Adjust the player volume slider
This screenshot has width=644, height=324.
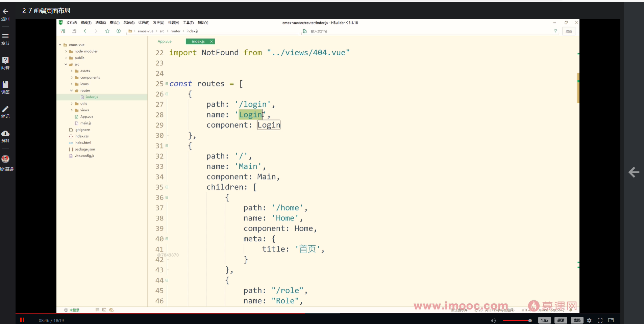[517, 320]
